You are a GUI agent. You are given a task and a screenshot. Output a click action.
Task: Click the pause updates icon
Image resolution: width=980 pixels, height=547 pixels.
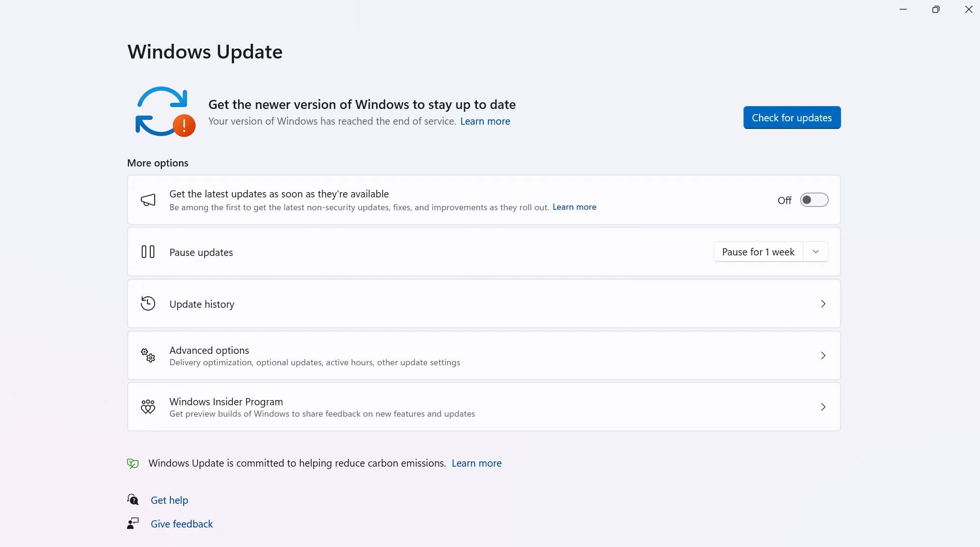148,251
